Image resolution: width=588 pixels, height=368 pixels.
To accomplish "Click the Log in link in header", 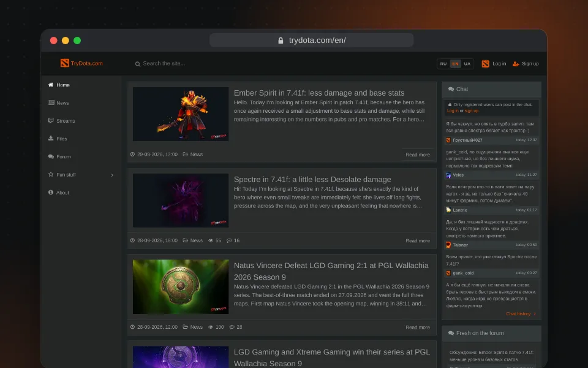I will click(499, 64).
